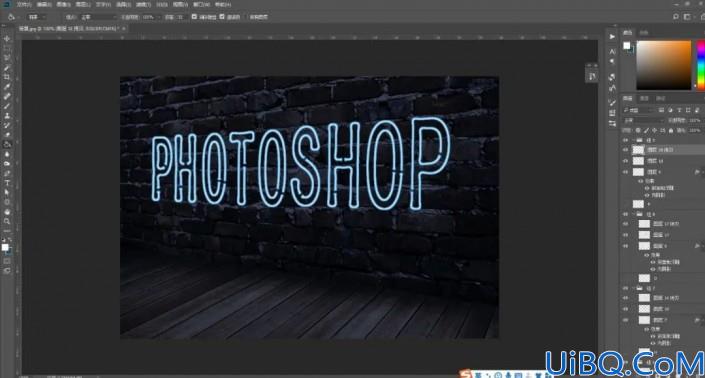This screenshot has height=378, width=705.
Task: Open the paint mode dropdown in options bar
Action: coord(99,17)
